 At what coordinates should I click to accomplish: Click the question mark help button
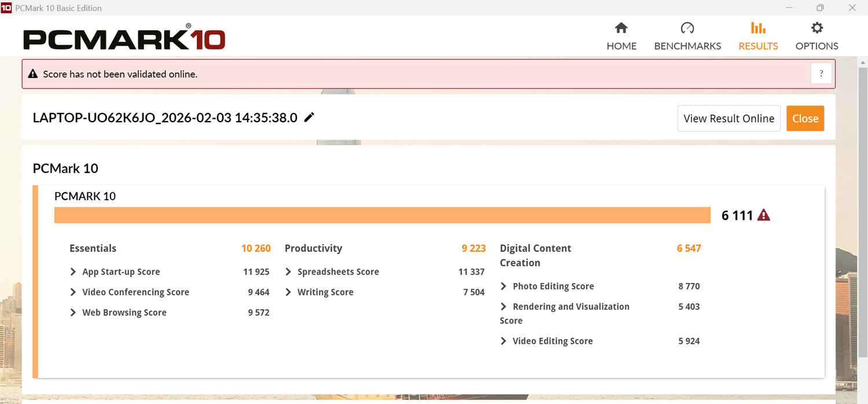(x=821, y=74)
